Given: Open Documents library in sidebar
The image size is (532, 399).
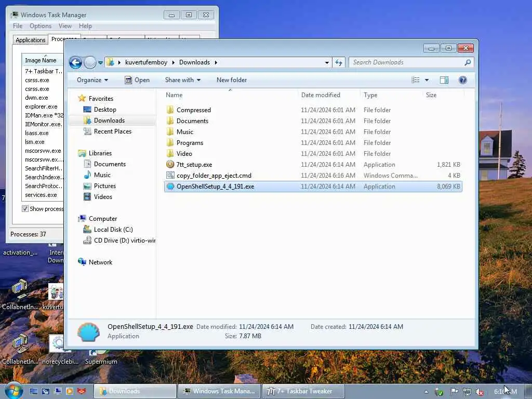Looking at the screenshot, I should coord(110,164).
